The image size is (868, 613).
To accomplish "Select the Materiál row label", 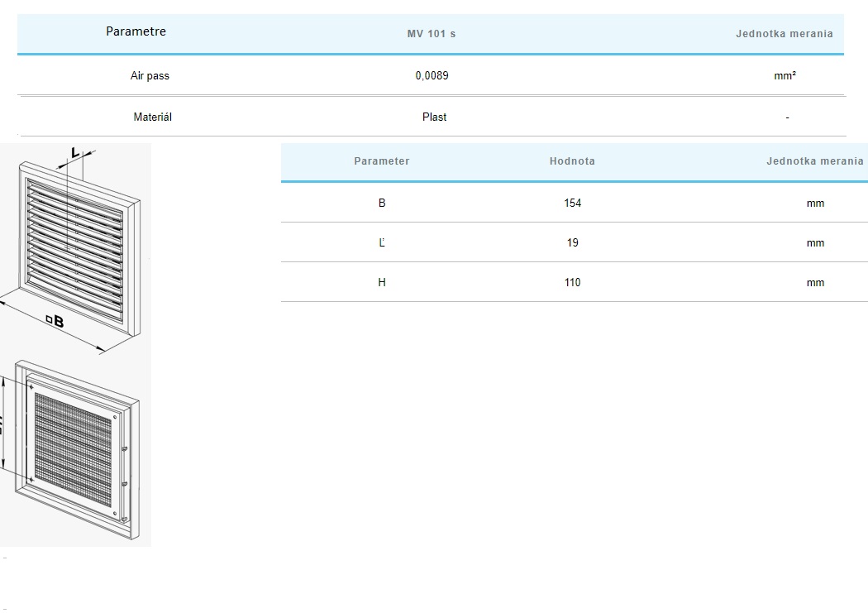I will tap(152, 117).
